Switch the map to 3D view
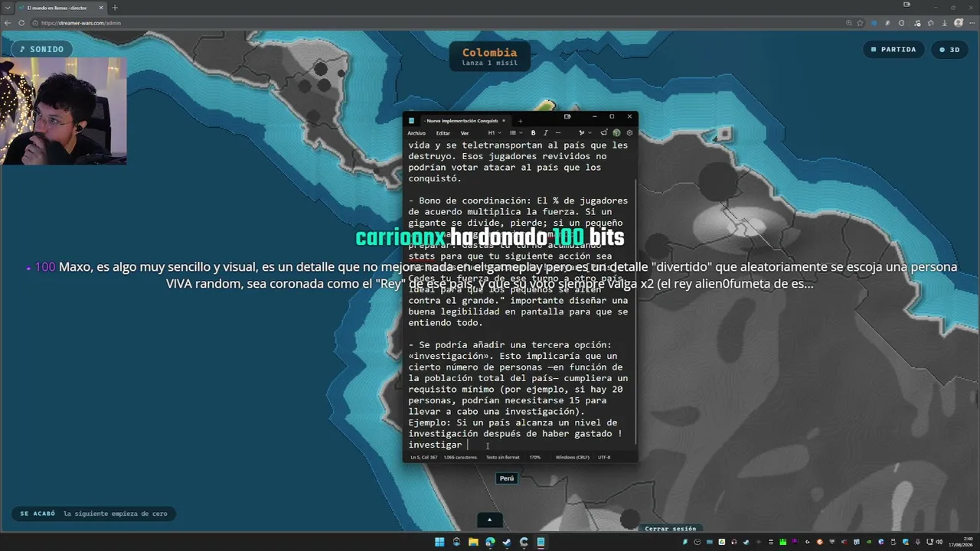This screenshot has width=980, height=551. click(949, 49)
